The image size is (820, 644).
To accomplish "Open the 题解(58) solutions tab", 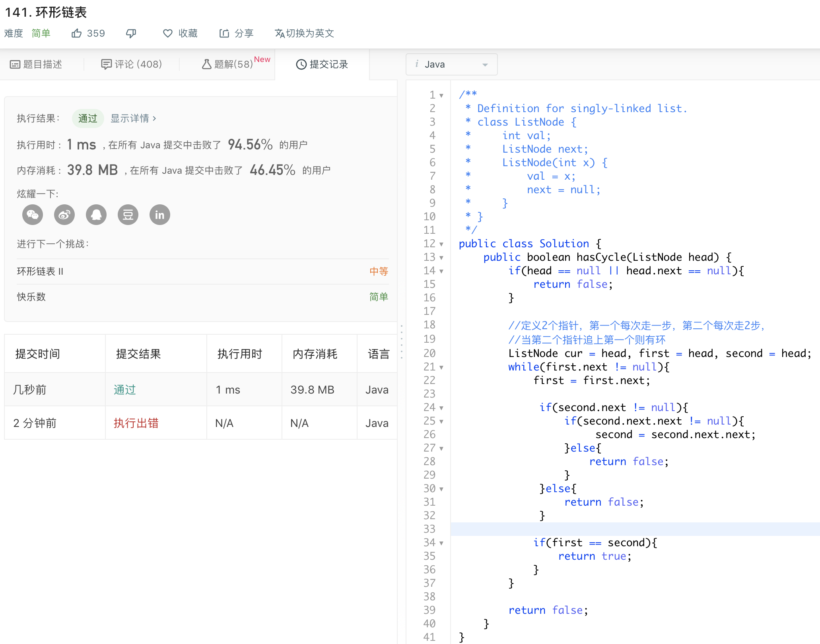I will click(x=228, y=64).
